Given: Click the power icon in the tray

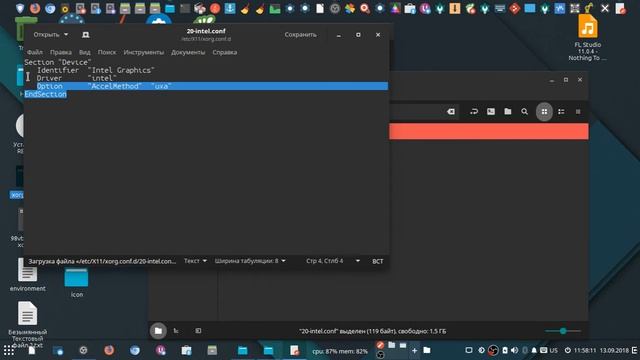Looking at the screenshot, I should 568,350.
